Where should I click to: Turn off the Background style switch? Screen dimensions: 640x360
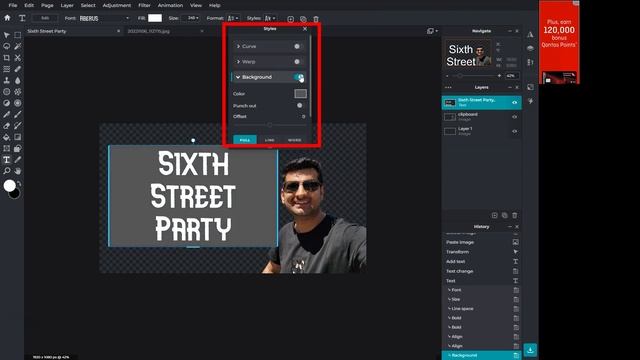[298, 77]
